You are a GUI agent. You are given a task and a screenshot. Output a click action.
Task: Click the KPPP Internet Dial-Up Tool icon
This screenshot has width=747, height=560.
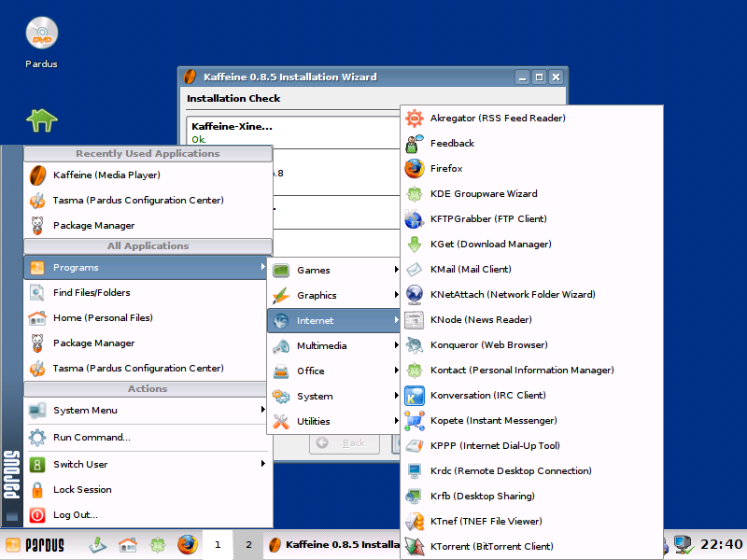[x=415, y=446]
